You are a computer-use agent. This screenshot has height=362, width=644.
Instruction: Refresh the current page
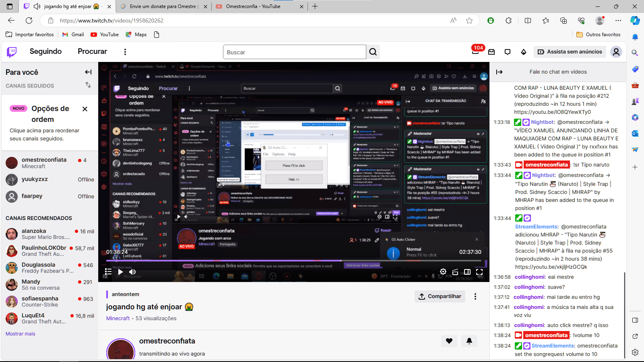pyautogui.click(x=29, y=21)
